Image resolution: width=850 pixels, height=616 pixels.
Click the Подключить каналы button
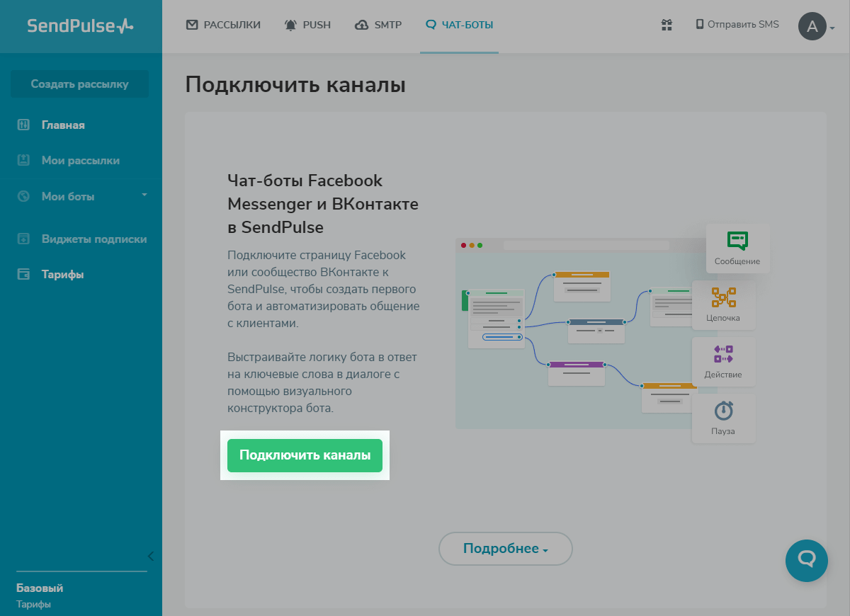pos(305,455)
